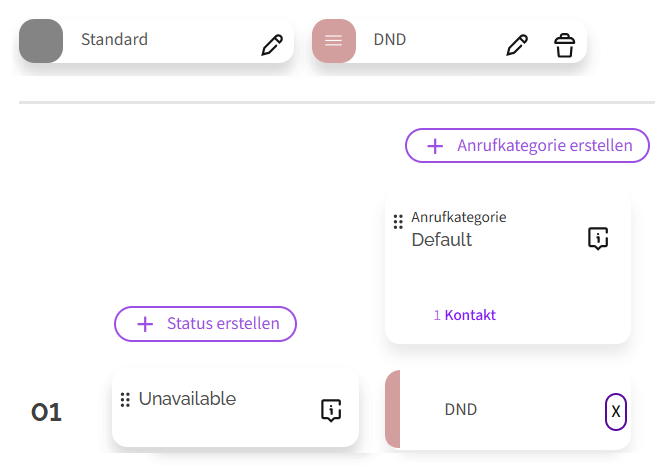
Task: Delete the DND profile via trash icon
Action: click(565, 45)
